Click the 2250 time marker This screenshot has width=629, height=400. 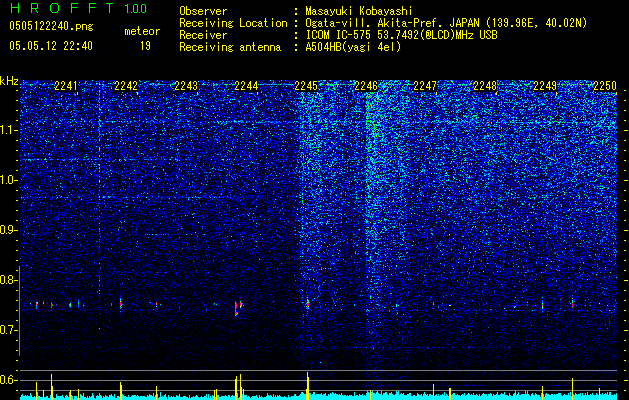click(605, 86)
